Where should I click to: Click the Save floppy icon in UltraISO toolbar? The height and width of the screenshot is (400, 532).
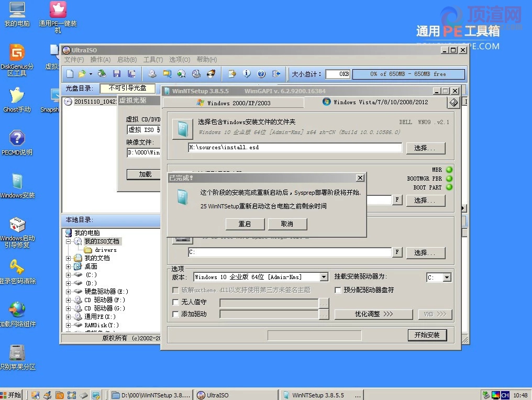coord(117,74)
